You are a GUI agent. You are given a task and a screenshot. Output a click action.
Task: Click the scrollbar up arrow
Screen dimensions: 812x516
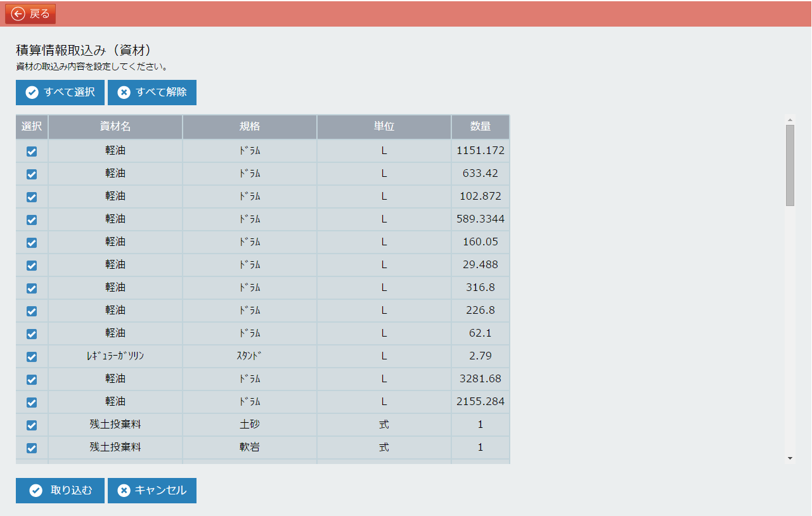790,119
